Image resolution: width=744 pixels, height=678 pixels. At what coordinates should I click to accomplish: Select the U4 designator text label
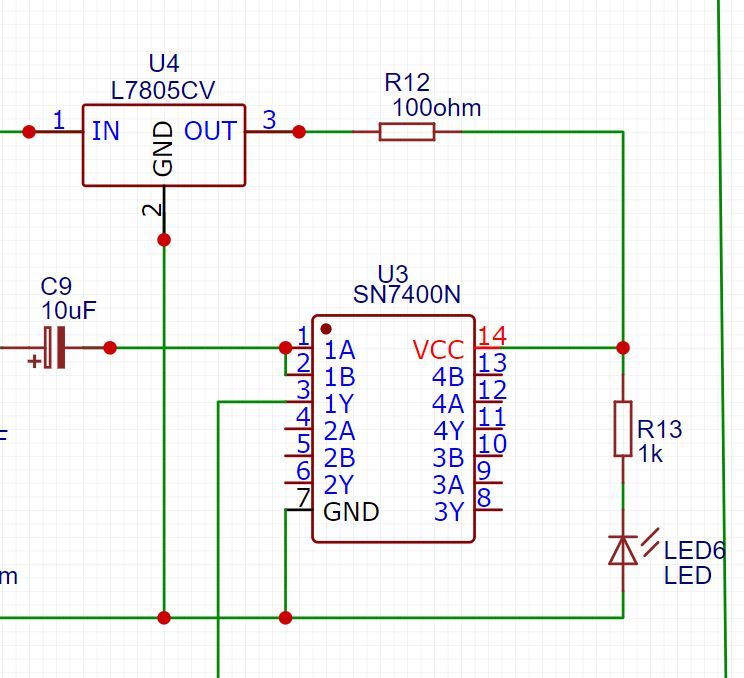point(164,64)
